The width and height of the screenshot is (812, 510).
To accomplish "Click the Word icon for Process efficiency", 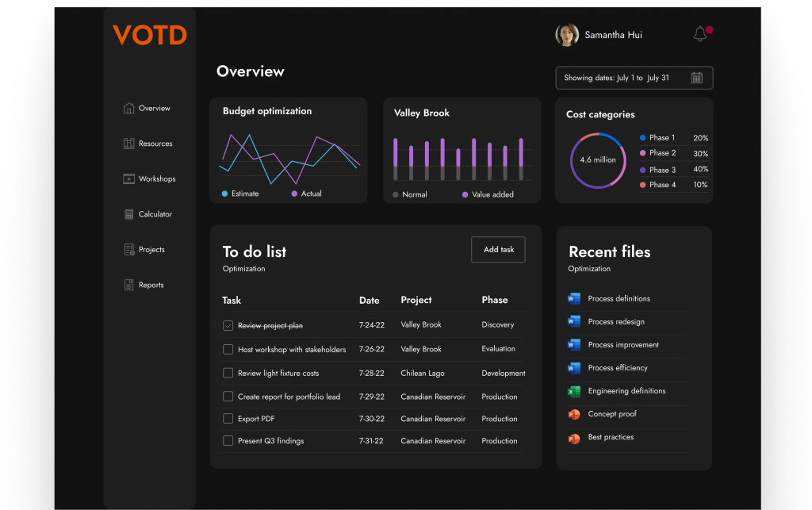I will click(574, 368).
